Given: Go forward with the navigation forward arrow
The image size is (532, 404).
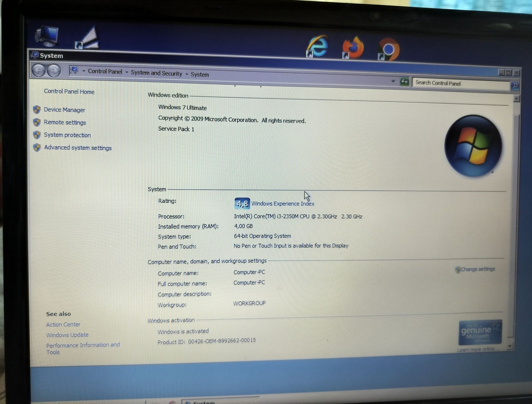Looking at the screenshot, I should (x=54, y=71).
